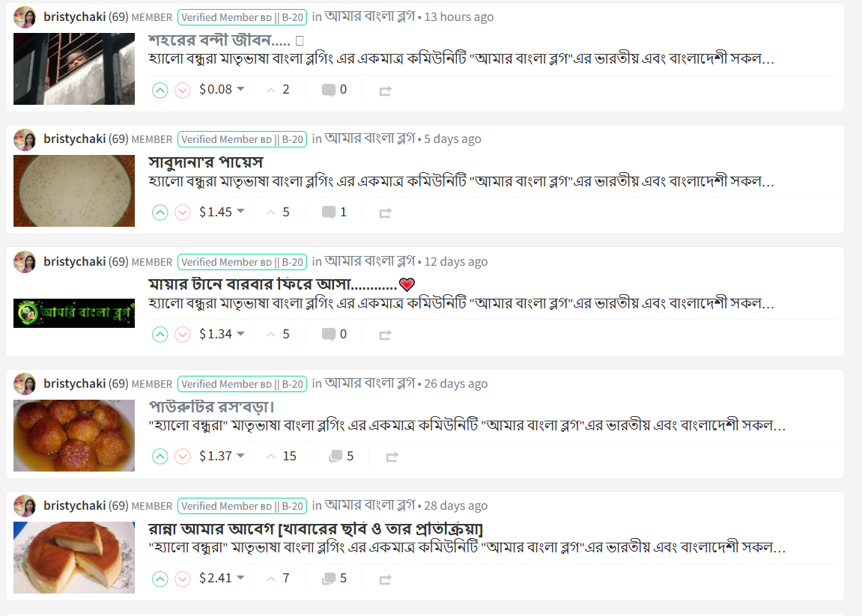Expand the $0.08 payout dropdown
The width and height of the screenshot is (862, 616).
pos(240,89)
